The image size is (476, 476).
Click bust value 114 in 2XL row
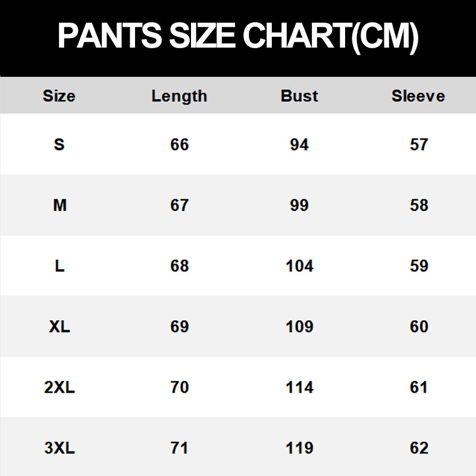[x=299, y=387]
